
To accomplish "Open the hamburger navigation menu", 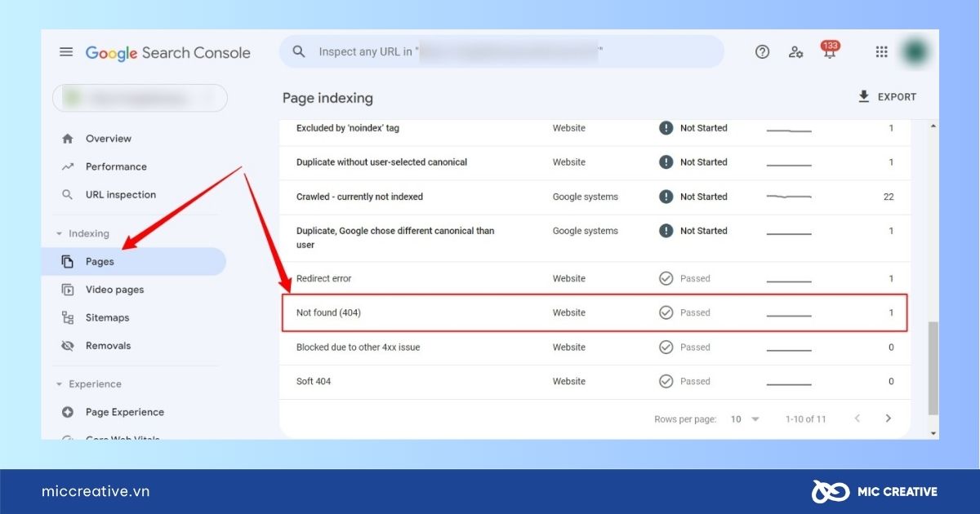I will pyautogui.click(x=66, y=52).
